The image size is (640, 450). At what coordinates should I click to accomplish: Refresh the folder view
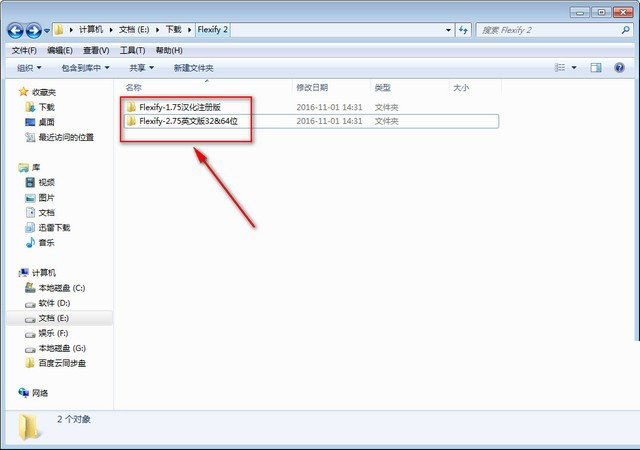(x=463, y=30)
